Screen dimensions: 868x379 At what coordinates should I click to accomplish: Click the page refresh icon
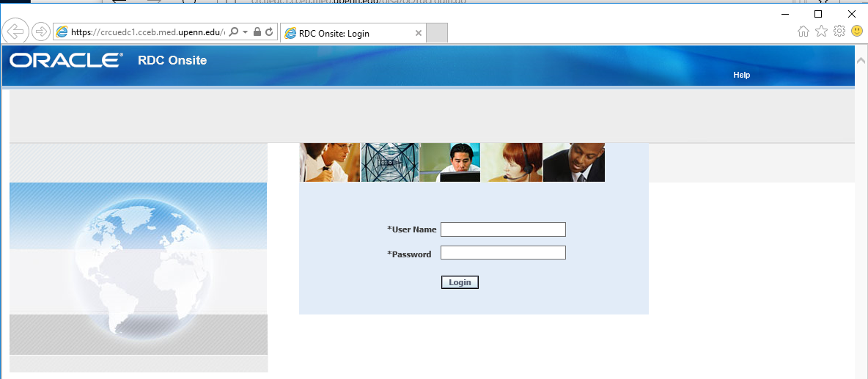point(270,32)
